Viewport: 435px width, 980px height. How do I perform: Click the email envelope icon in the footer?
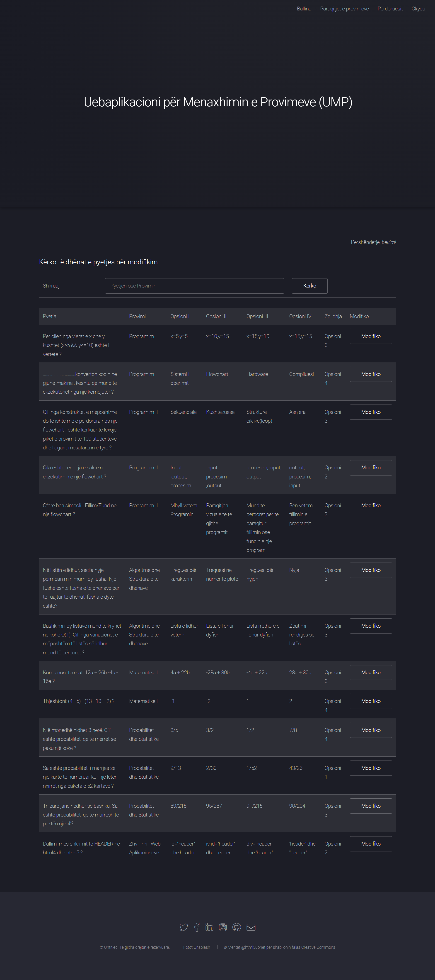point(251,927)
